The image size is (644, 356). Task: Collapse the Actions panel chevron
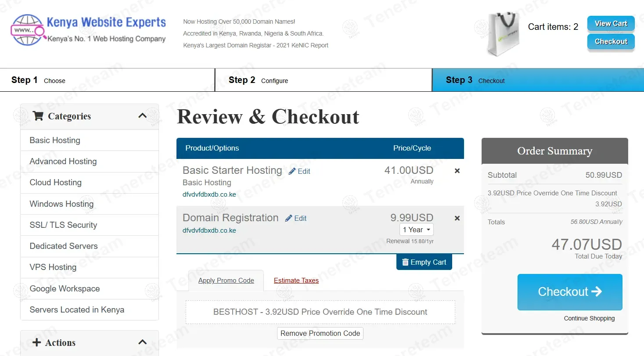[142, 342]
